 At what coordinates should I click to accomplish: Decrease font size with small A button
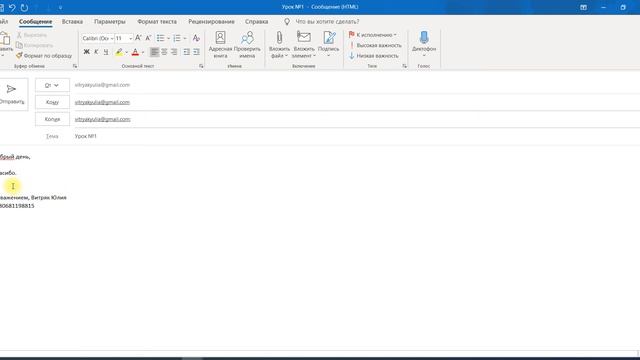[148, 38]
